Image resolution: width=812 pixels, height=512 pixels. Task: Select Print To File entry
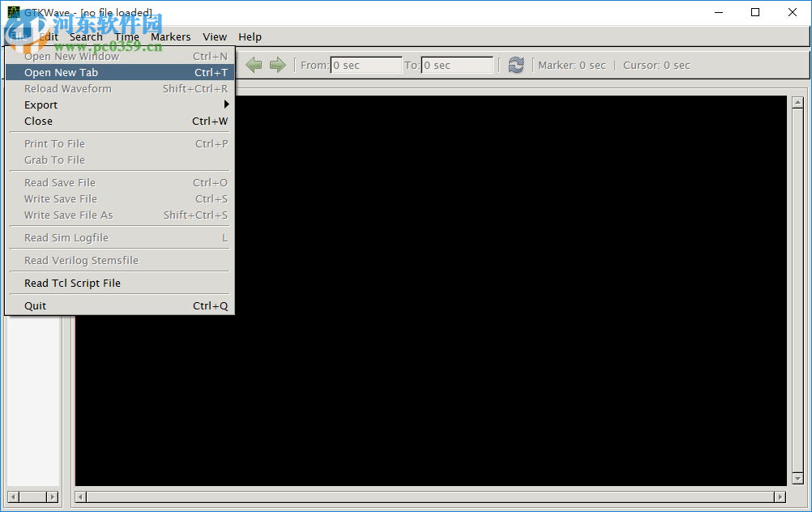120,144
